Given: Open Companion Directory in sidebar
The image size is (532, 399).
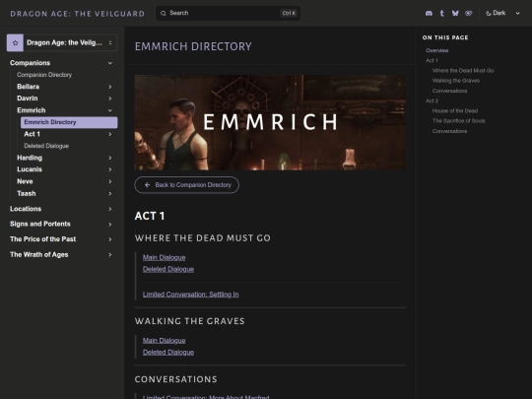Looking at the screenshot, I should [44, 75].
